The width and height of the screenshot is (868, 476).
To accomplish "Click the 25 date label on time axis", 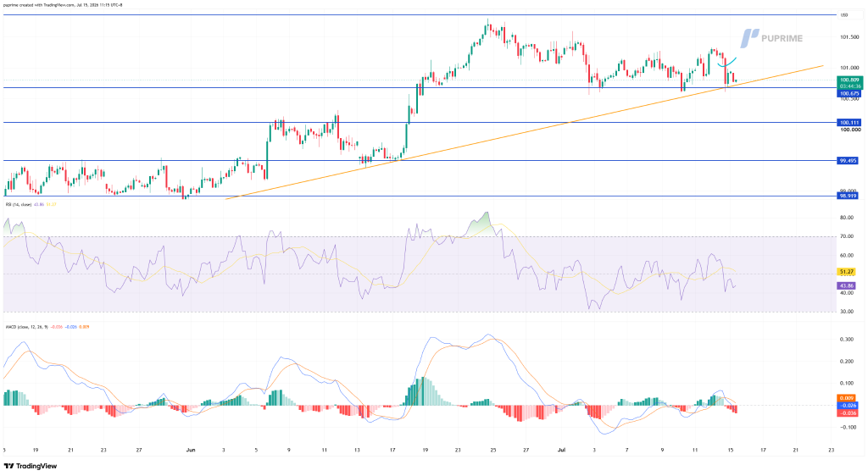I will pos(493,450).
